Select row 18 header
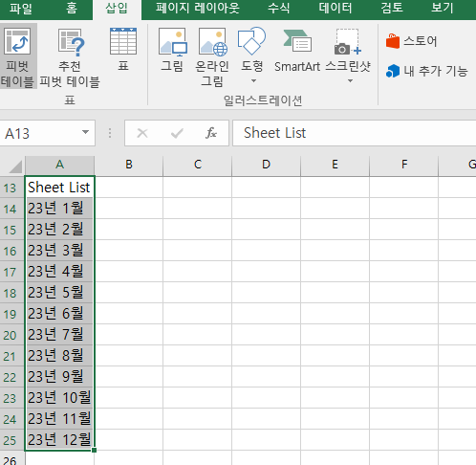 [x=11, y=293]
